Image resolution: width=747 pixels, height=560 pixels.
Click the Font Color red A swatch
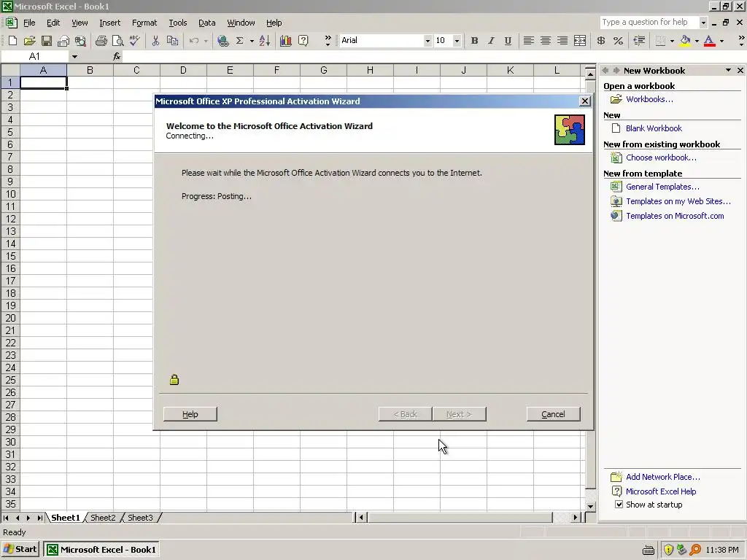pyautogui.click(x=709, y=41)
